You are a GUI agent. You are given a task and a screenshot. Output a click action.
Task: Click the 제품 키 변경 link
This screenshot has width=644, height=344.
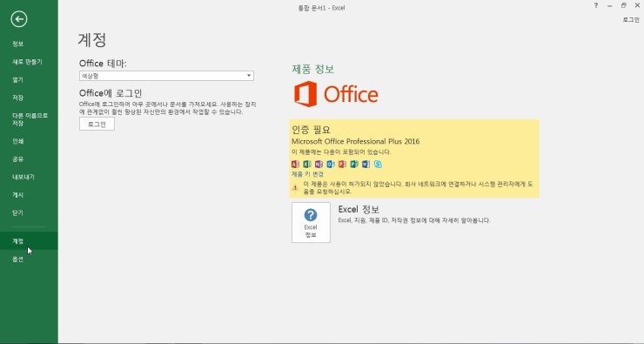[307, 174]
